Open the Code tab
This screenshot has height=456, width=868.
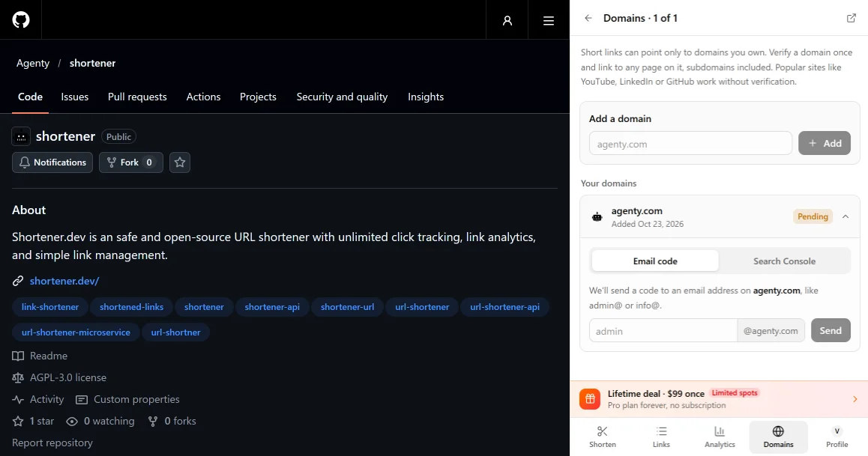pyautogui.click(x=31, y=97)
